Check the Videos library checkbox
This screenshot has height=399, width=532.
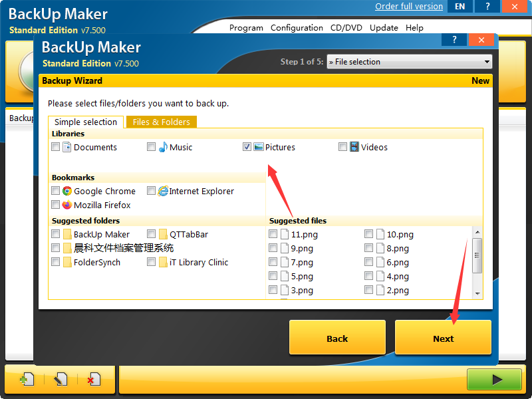click(x=342, y=147)
